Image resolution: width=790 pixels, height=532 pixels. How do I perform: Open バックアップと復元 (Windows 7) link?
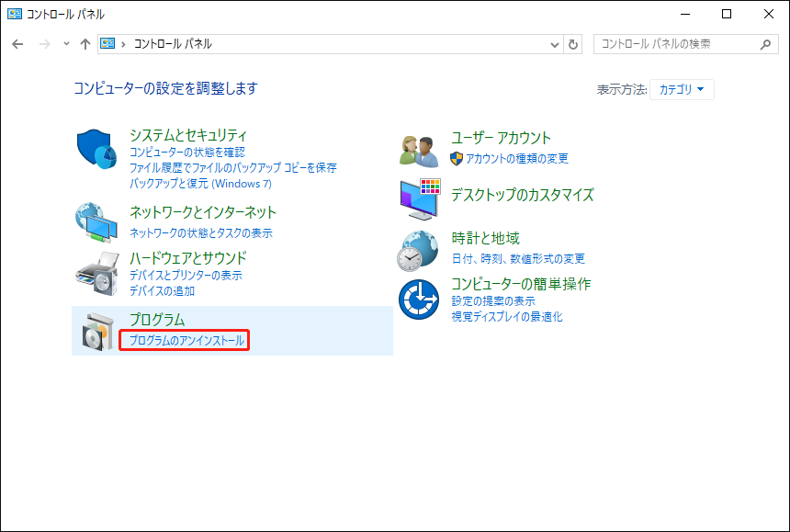point(200,184)
